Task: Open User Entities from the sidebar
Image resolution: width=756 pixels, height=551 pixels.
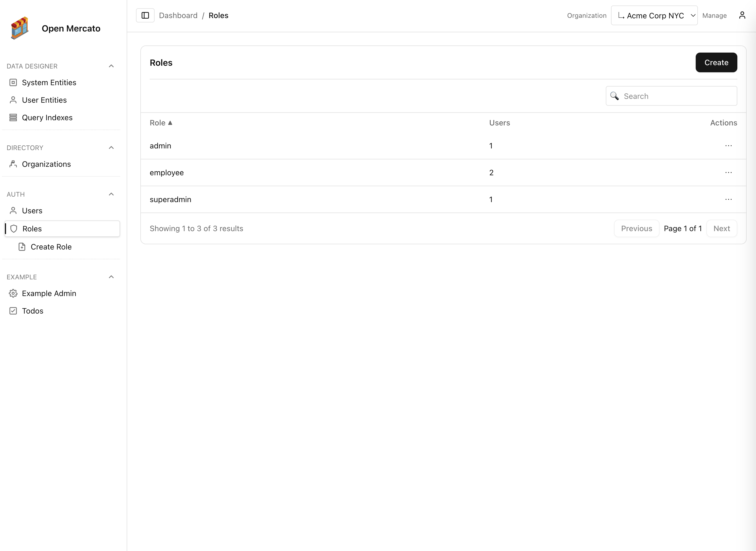Action: click(44, 100)
